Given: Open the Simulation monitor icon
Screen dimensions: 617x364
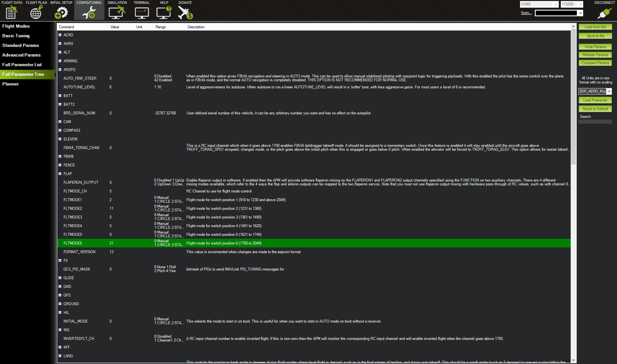Looking at the screenshot, I should click(x=117, y=12).
